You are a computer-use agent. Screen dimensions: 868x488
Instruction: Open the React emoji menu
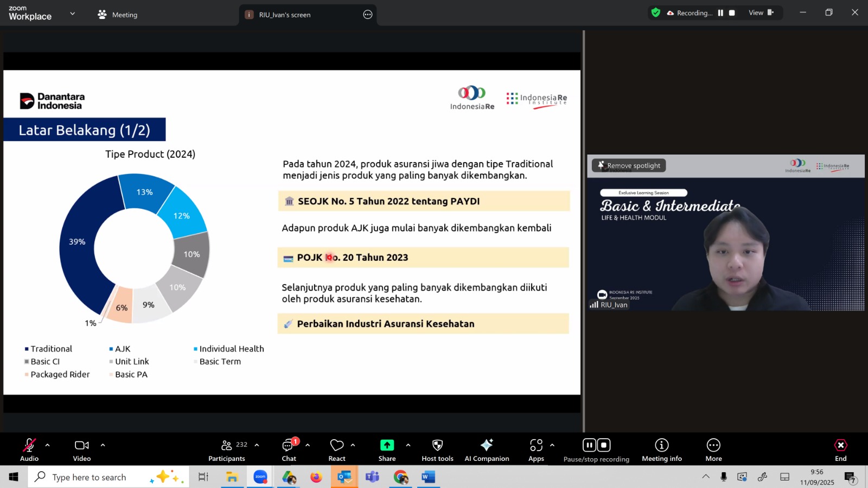click(337, 450)
